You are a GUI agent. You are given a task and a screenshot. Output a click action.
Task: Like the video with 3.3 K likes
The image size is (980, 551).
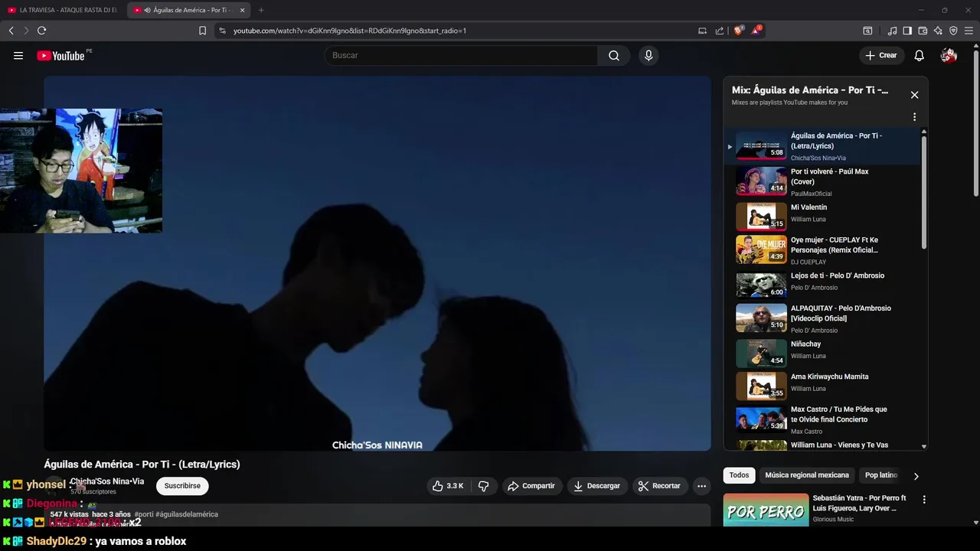point(448,486)
